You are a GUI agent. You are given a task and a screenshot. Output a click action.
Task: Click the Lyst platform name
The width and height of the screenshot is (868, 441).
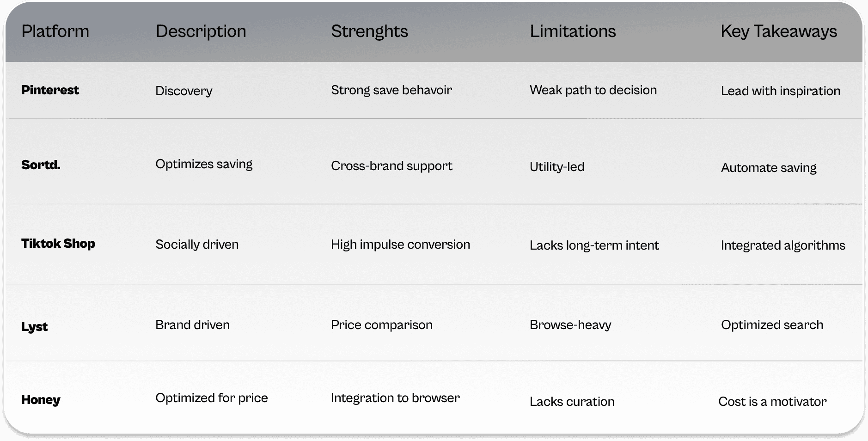[x=34, y=326]
